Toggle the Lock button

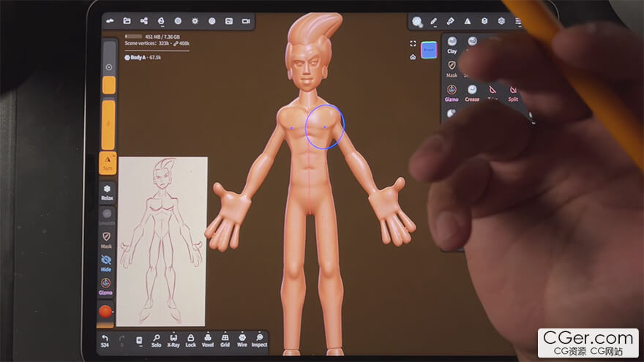(x=190, y=341)
